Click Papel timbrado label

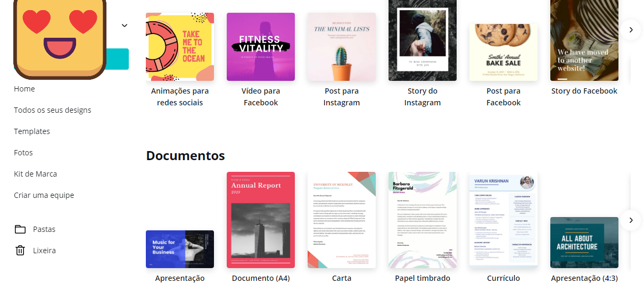point(423,278)
